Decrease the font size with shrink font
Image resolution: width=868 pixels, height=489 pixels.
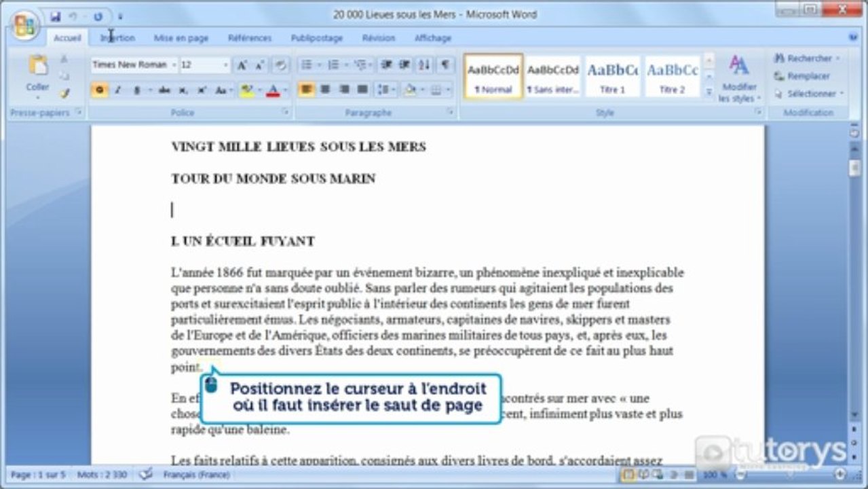[x=260, y=65]
